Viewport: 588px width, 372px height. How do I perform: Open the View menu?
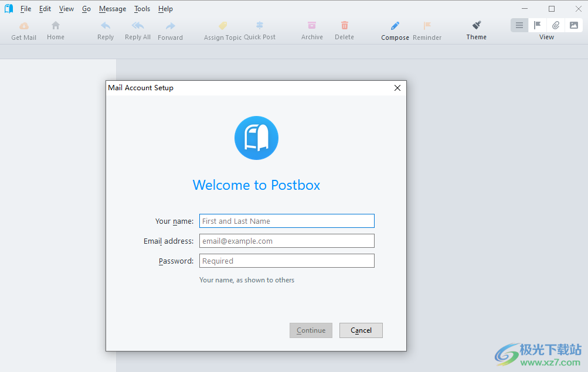point(66,9)
